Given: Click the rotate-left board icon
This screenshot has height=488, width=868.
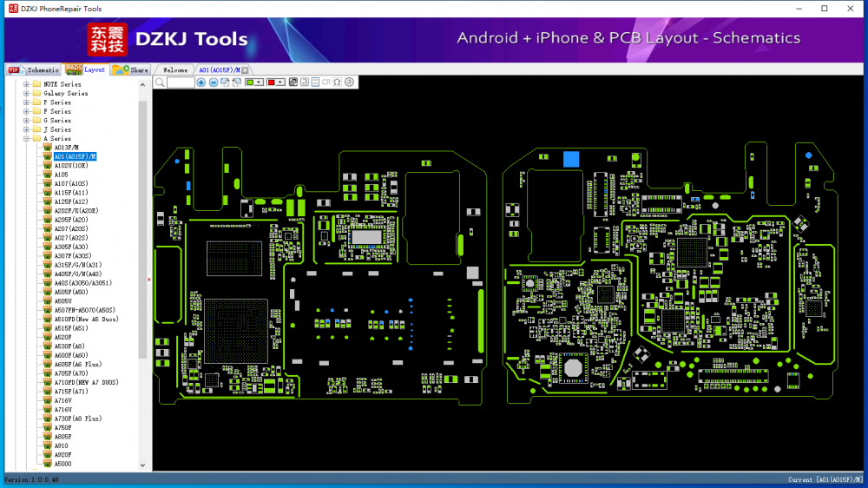Looking at the screenshot, I should 237,82.
